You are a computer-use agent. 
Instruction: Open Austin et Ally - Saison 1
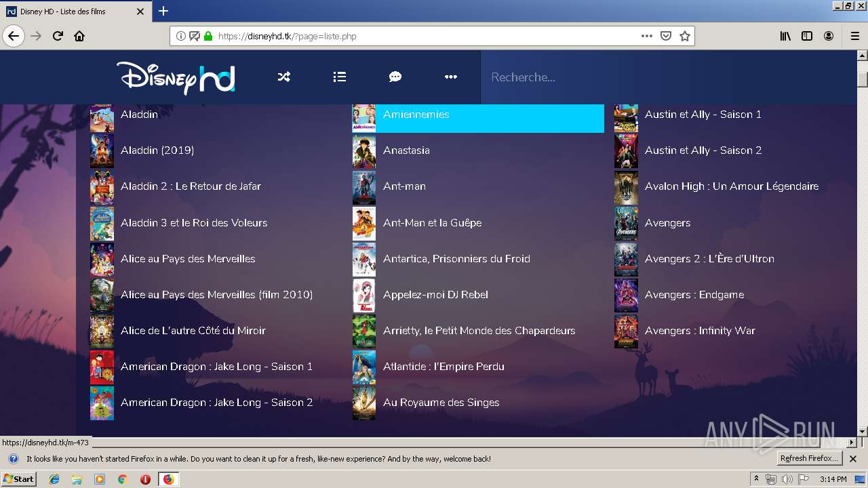pos(703,114)
